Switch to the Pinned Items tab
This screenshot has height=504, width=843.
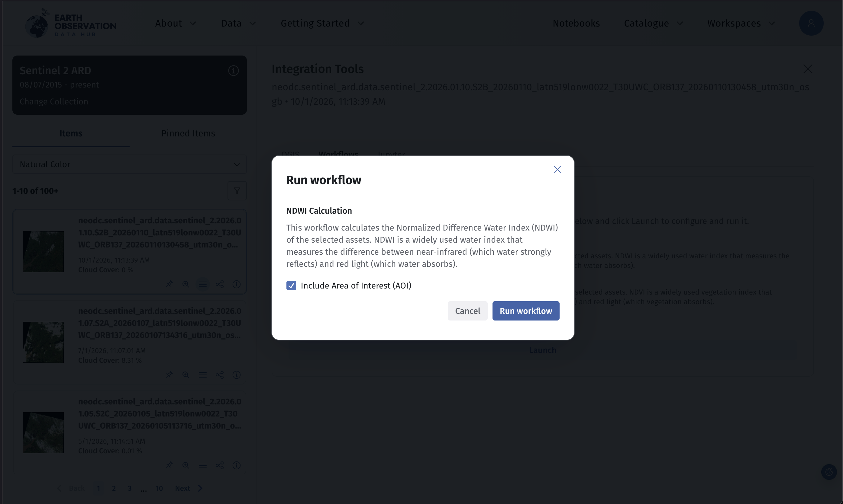click(188, 133)
